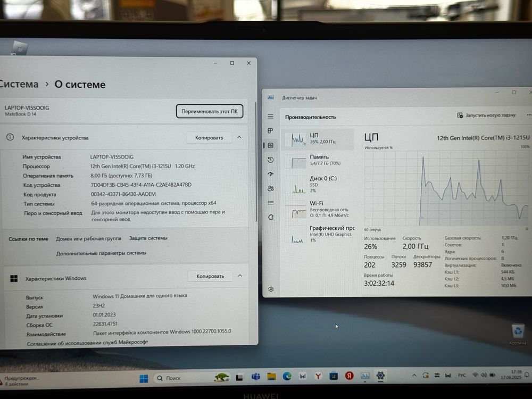Click the volume tray icon
The image size is (532, 399).
[x=484, y=375]
